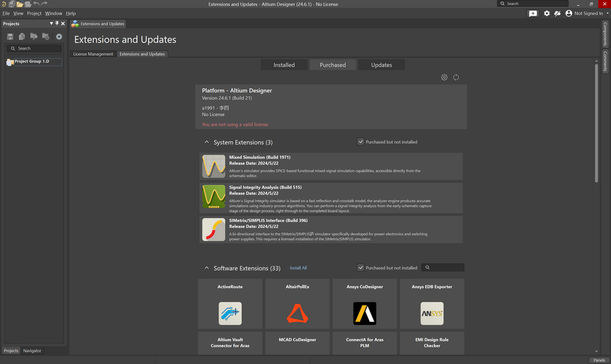Click the undo arrow in the top toolbar
Image resolution: width=611 pixels, height=364 pixels.
pos(36,4)
